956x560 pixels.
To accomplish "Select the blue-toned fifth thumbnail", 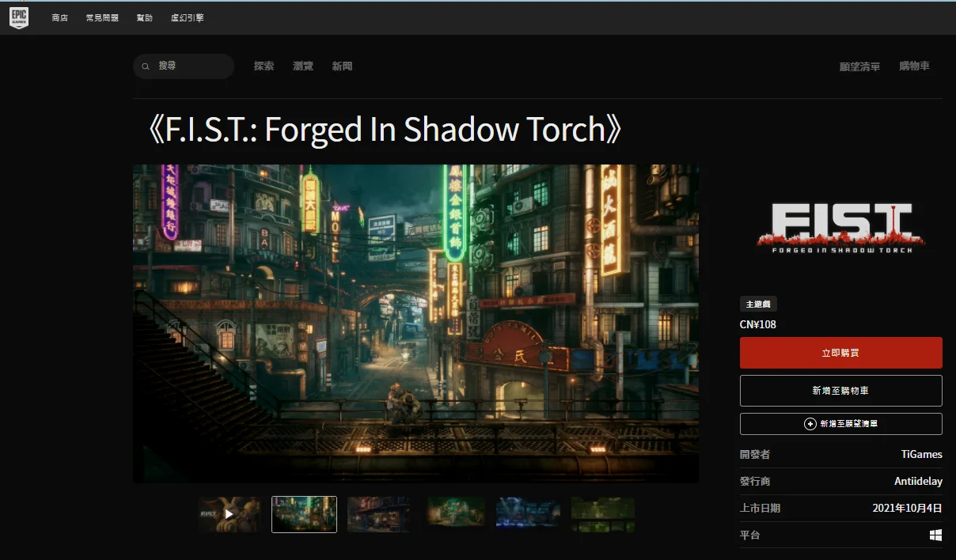I will coord(528,514).
